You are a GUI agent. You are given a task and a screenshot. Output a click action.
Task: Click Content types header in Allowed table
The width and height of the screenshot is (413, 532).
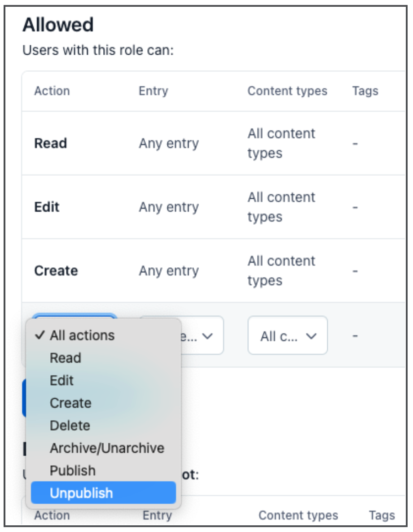coord(287,91)
